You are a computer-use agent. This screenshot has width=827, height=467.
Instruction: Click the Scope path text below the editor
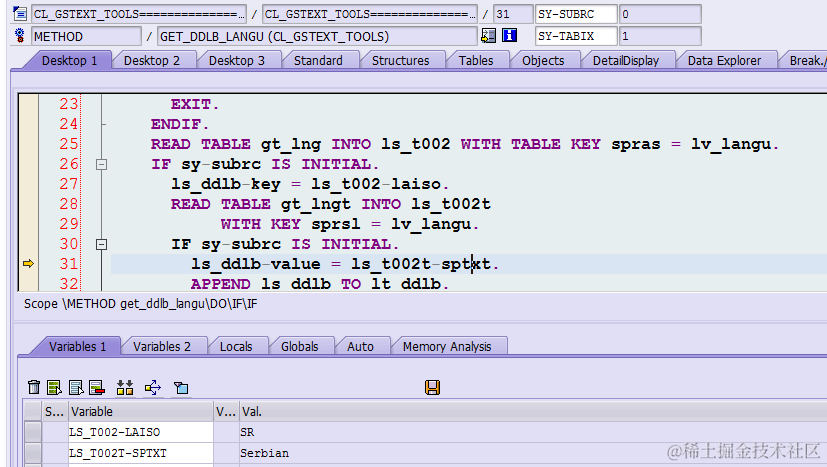click(140, 304)
